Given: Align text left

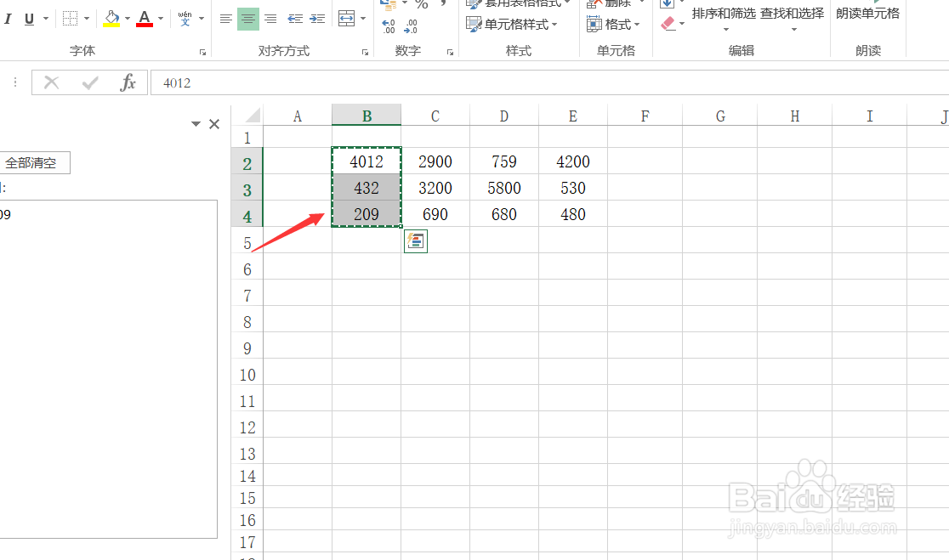Looking at the screenshot, I should pyautogui.click(x=225, y=19).
